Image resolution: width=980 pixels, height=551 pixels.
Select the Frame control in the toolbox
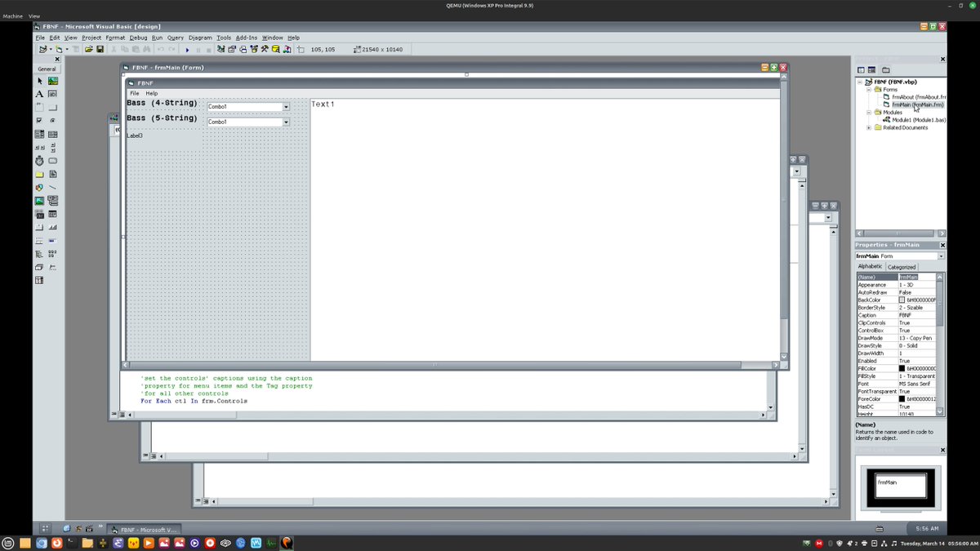[x=39, y=107]
